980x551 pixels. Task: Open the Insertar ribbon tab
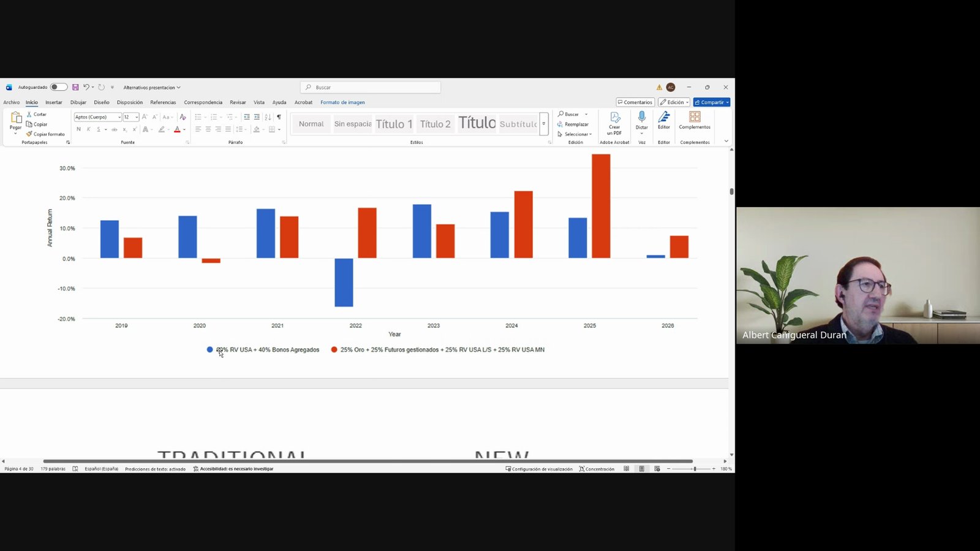click(x=54, y=102)
